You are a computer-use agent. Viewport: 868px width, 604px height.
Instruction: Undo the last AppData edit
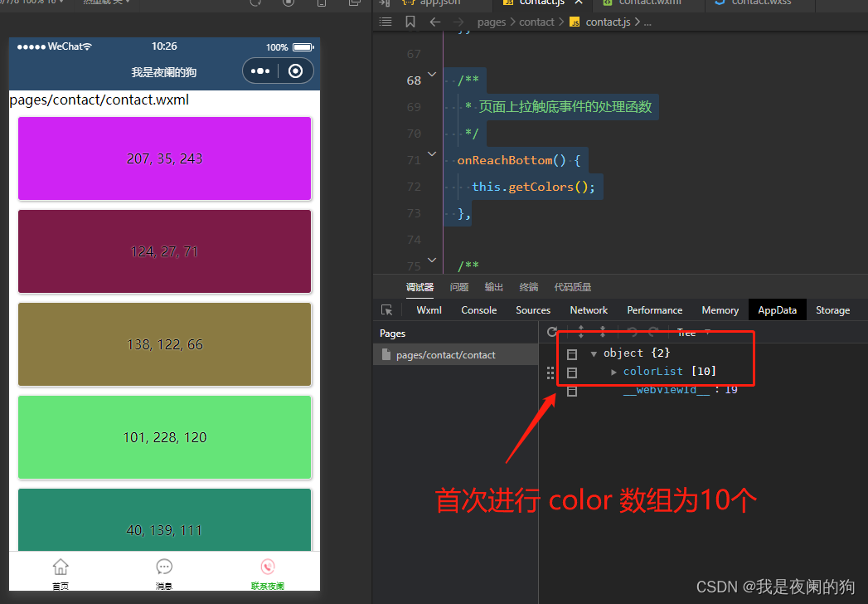(x=632, y=332)
